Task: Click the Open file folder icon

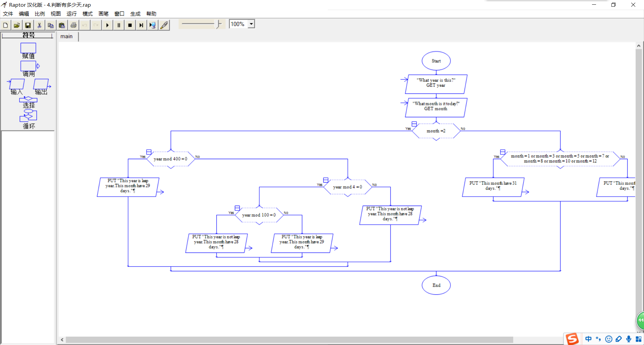Action: click(x=17, y=25)
